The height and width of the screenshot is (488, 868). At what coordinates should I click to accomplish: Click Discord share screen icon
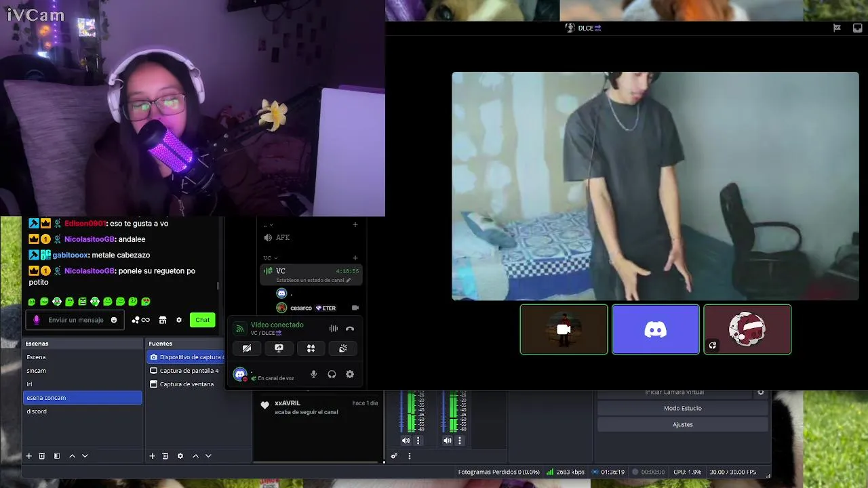(x=279, y=348)
